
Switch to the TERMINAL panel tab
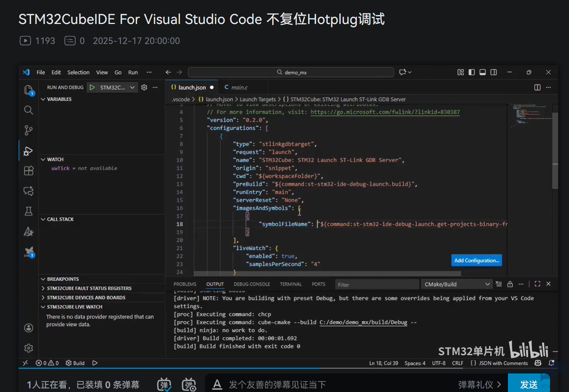click(x=291, y=284)
